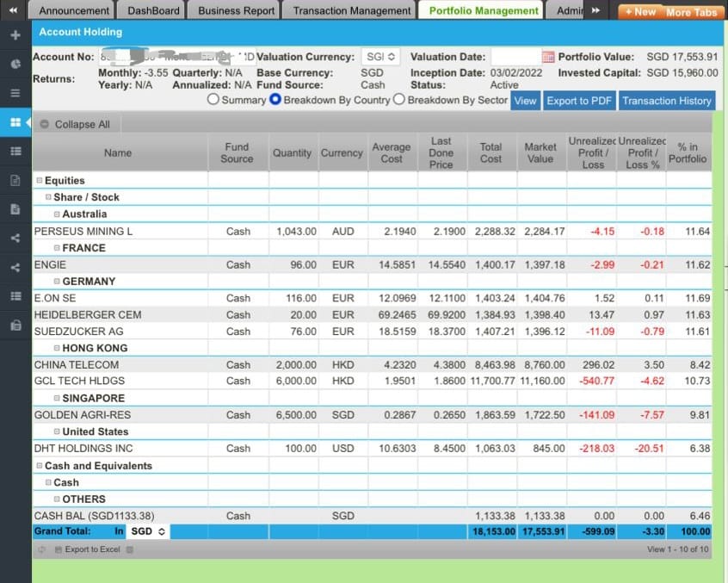Select the highlighted four-squares grid sidebar icon

(x=15, y=122)
